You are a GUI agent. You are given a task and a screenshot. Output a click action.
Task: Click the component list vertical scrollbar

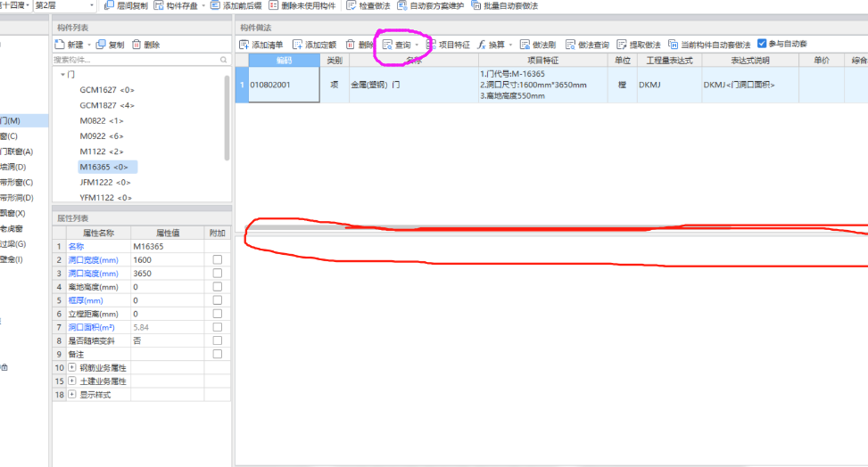point(227,118)
